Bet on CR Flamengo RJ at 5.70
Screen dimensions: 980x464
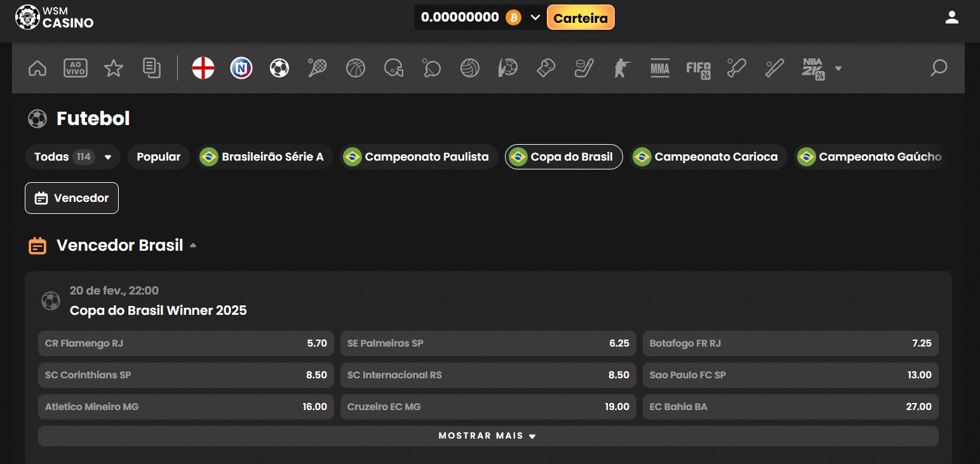click(186, 343)
